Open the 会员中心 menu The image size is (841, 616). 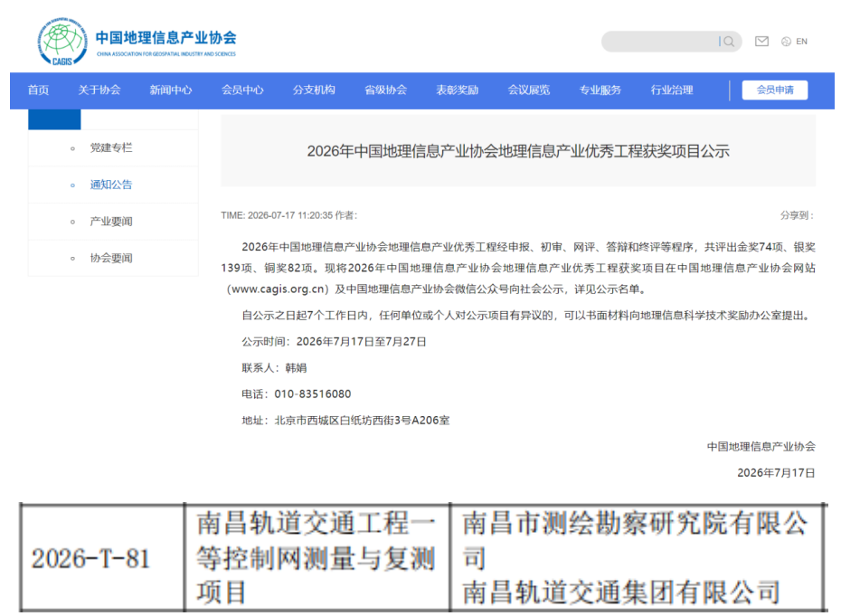[242, 90]
